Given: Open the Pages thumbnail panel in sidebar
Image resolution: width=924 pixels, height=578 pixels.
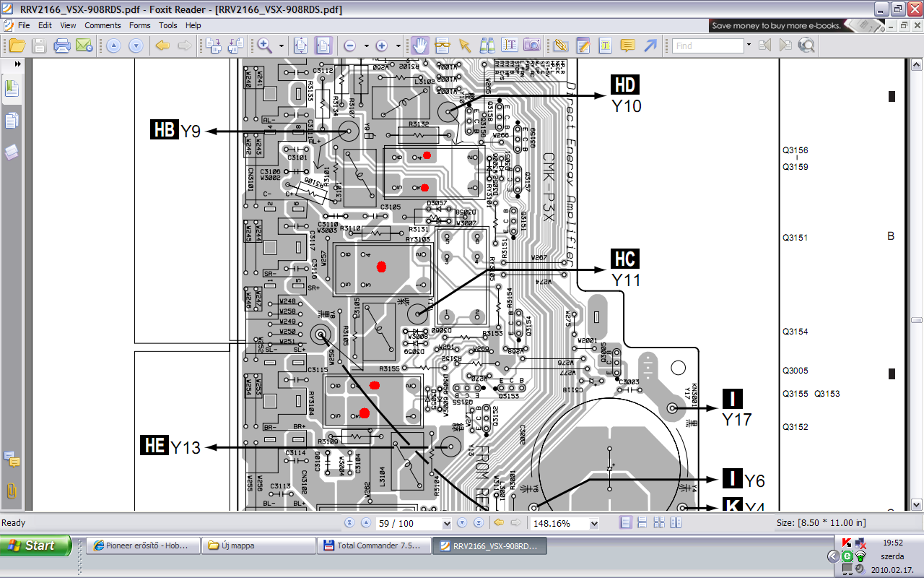Looking at the screenshot, I should point(12,120).
